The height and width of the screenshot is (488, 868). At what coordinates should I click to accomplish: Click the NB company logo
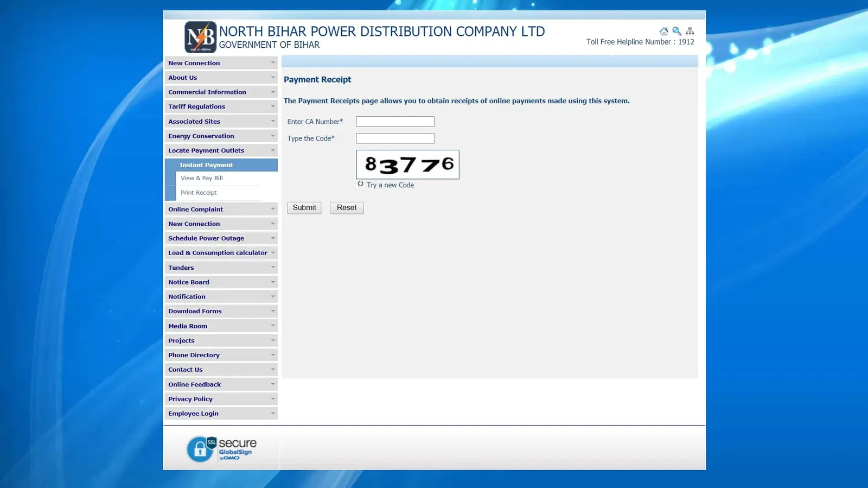click(200, 37)
